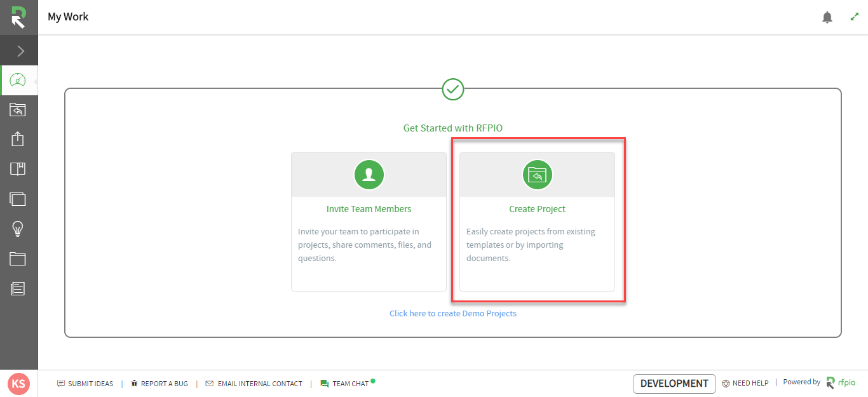Viewport: 868px width, 397px height.
Task: Open the Projects folder-reply icon in sidebar
Action: [18, 110]
